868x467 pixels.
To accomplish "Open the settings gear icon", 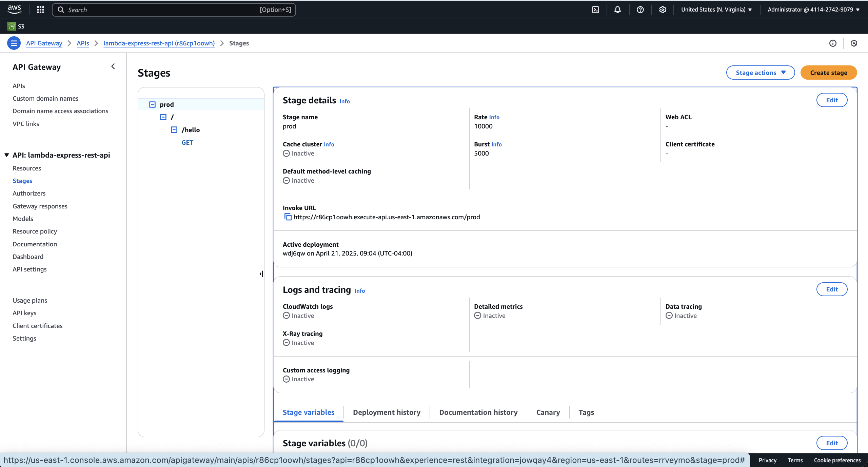I will [x=662, y=9].
